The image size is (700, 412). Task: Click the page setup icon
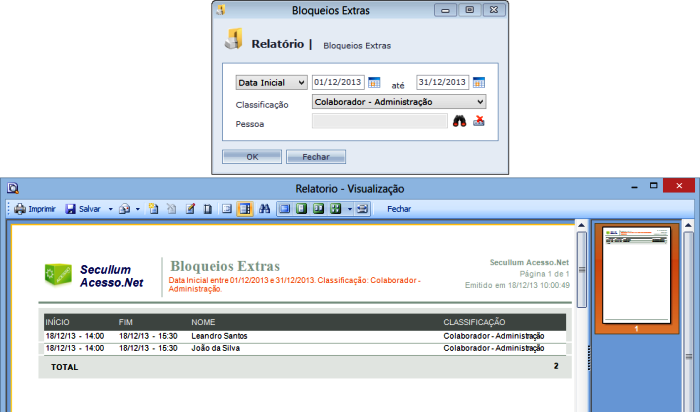[208, 209]
